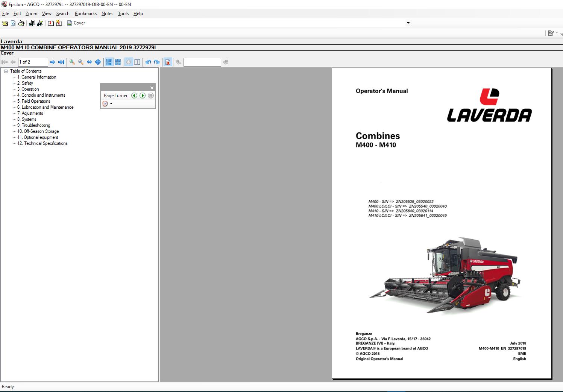This screenshot has height=392, width=563.
Task: Click the Page Turner clock timer icon
Action: pyautogui.click(x=105, y=103)
